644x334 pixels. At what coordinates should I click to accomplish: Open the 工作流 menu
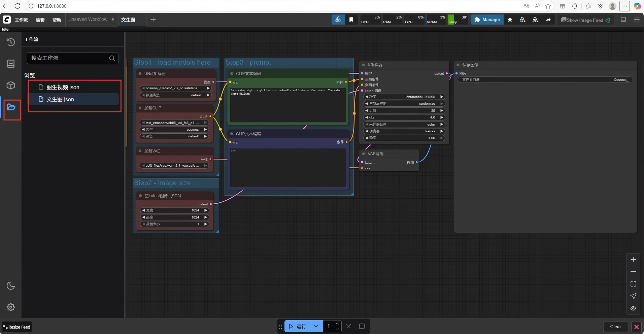point(21,20)
